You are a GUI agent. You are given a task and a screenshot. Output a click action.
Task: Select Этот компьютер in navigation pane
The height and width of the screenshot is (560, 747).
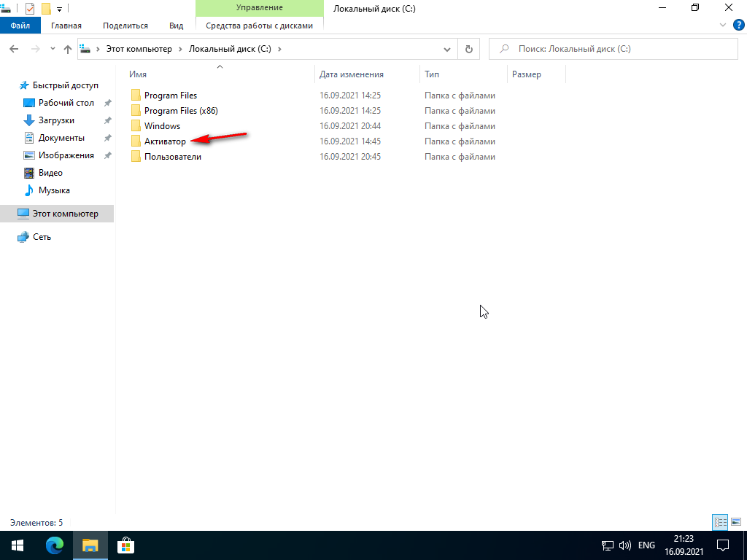pyautogui.click(x=57, y=214)
